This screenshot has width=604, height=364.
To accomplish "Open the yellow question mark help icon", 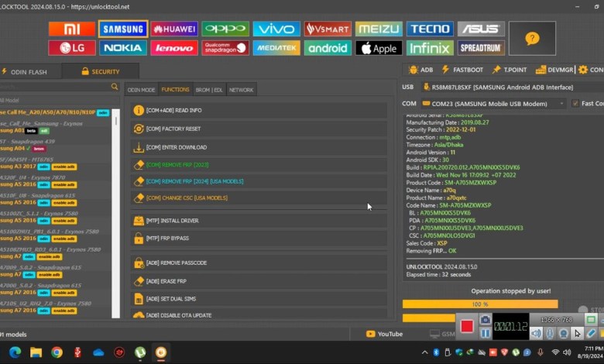I will tap(531, 38).
